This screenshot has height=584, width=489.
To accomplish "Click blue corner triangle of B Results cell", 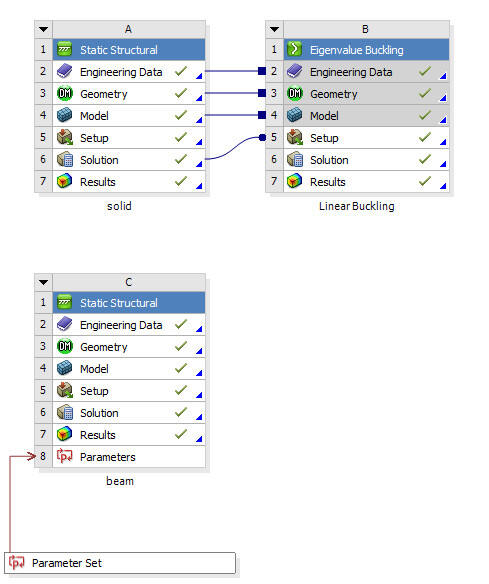I will (443, 186).
